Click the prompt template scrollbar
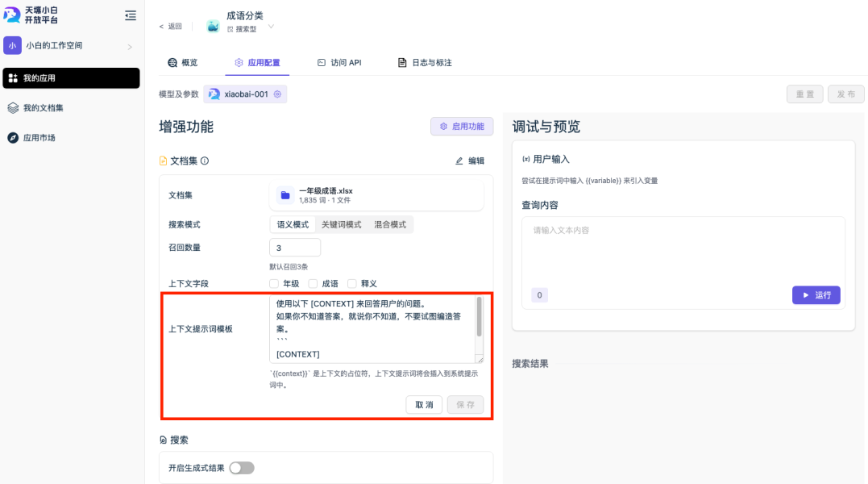This screenshot has width=868, height=484. coord(479,317)
